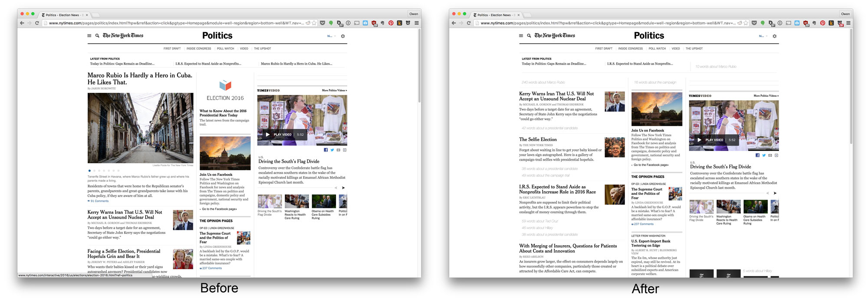Click the Owen profile button in After window
Screen dimensions: 868x299
click(x=845, y=14)
